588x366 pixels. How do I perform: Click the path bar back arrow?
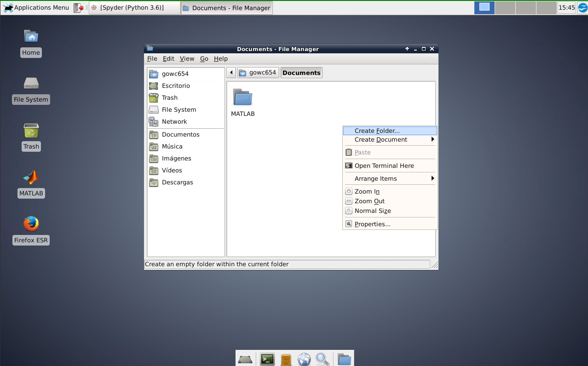coord(231,73)
